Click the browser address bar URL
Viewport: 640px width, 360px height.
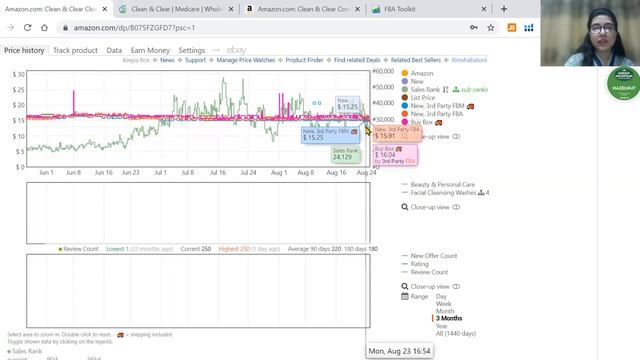134,28
